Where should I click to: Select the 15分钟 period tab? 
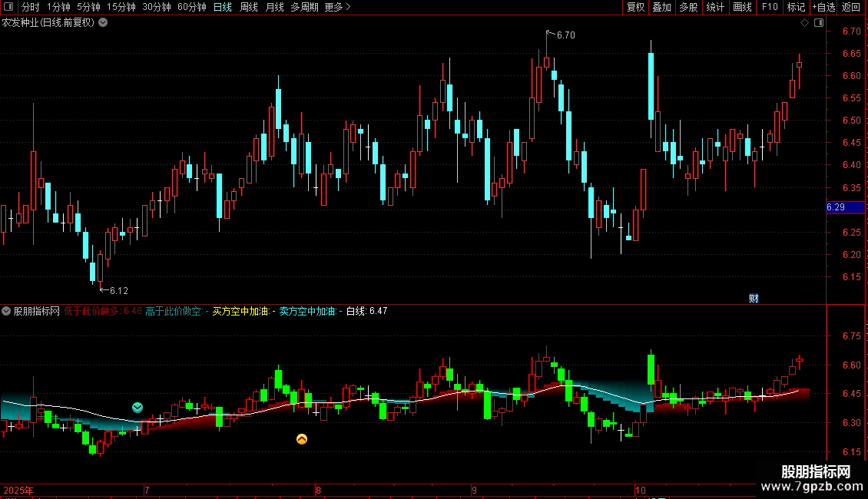point(121,7)
